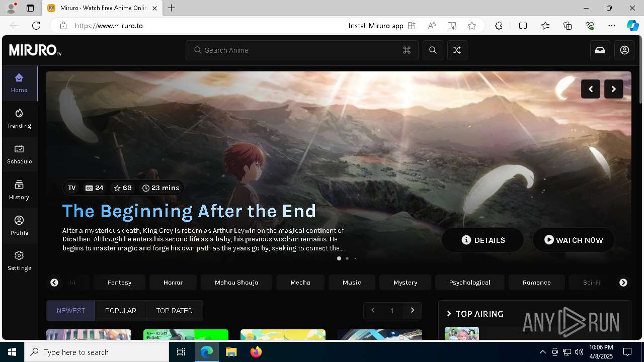Show hidden system tray icons

(x=542, y=352)
